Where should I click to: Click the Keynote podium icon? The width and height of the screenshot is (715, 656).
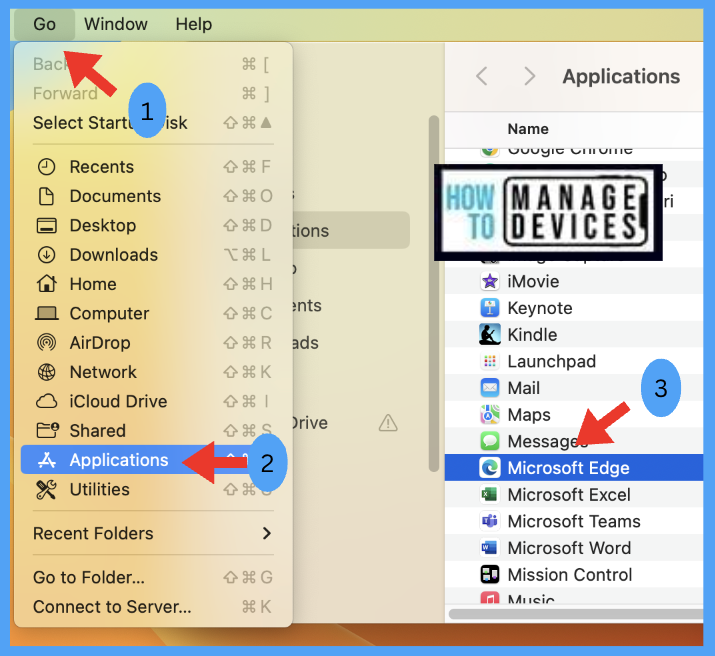coord(490,308)
